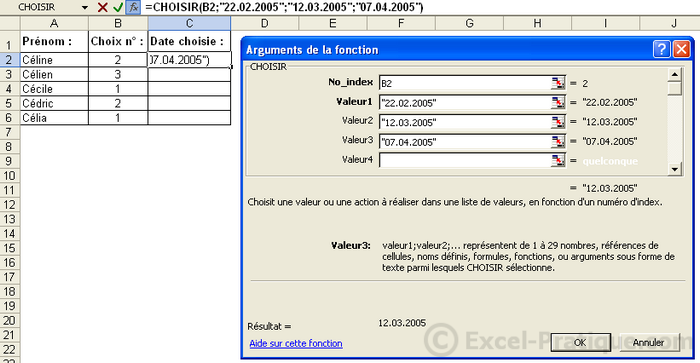Viewport: 700px width, 363px height.
Task: Select column H header
Action: [538, 23]
